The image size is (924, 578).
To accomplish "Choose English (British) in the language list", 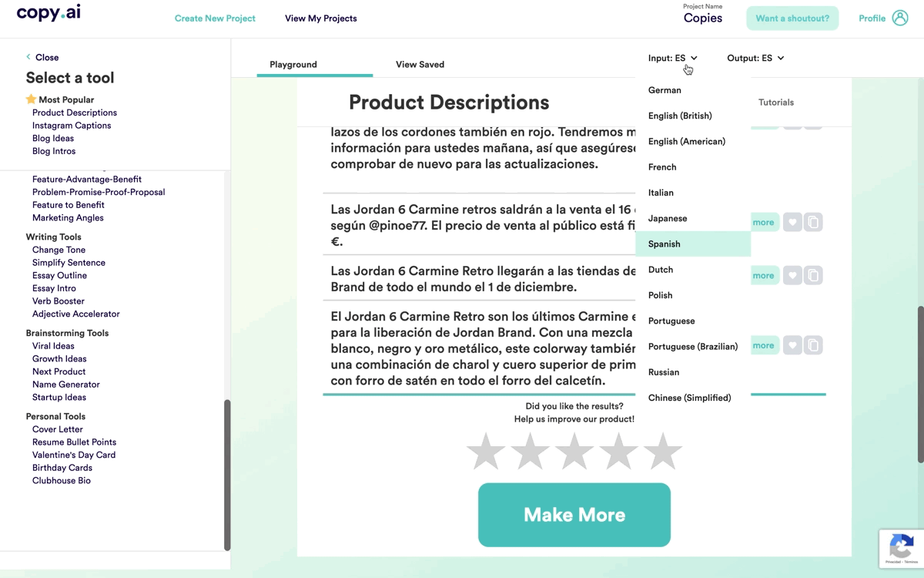I will [x=693, y=116].
